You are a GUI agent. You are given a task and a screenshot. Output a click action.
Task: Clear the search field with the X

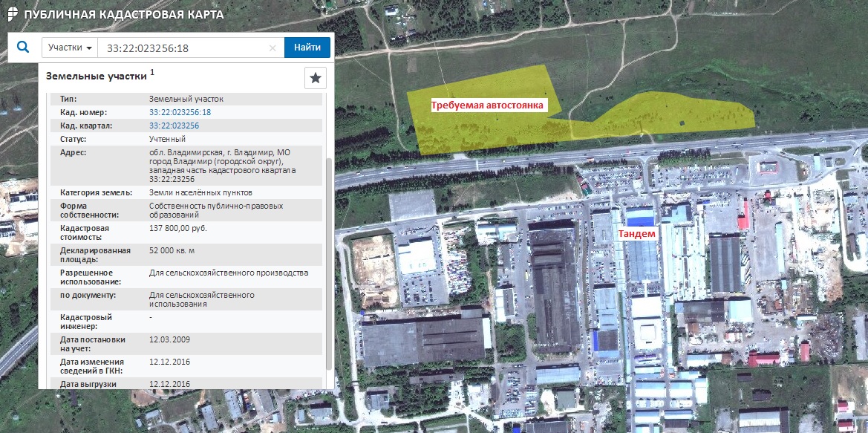coord(273,48)
